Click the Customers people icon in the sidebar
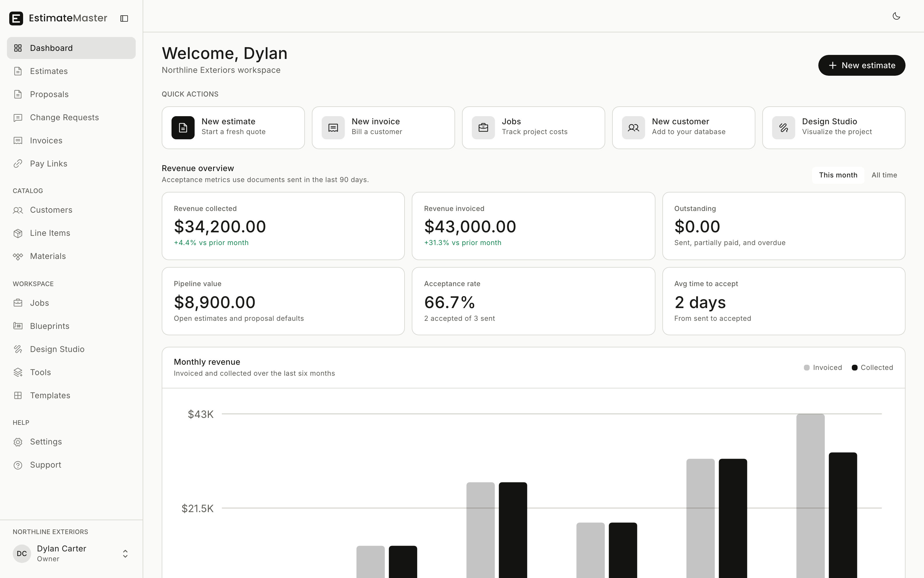Viewport: 924px width, 578px height. [x=18, y=210]
